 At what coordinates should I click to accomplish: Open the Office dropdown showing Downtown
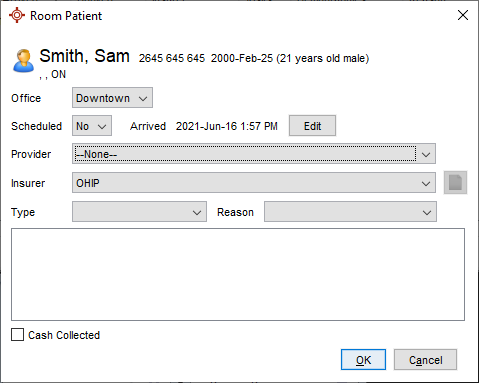tap(112, 98)
